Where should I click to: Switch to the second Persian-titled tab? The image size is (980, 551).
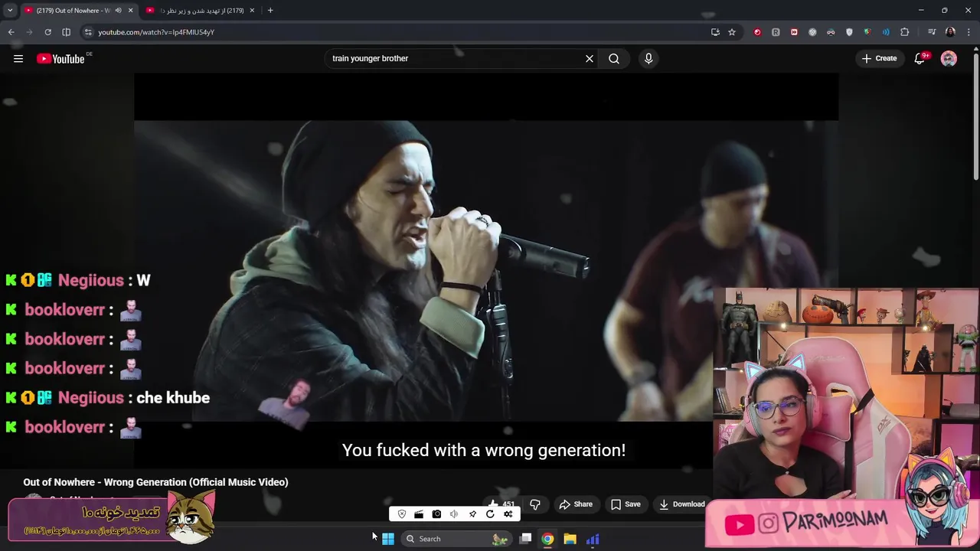(201, 11)
